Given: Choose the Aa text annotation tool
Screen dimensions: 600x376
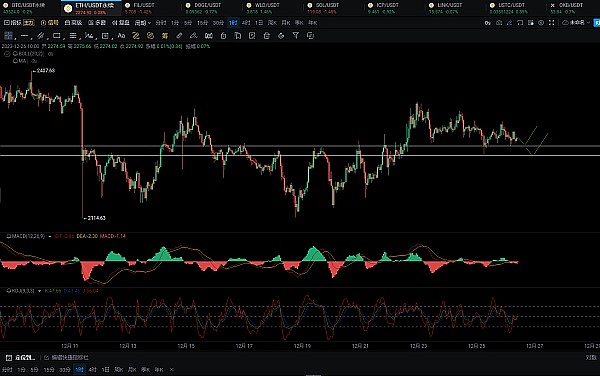Looking at the screenshot, I should tap(121, 36).
